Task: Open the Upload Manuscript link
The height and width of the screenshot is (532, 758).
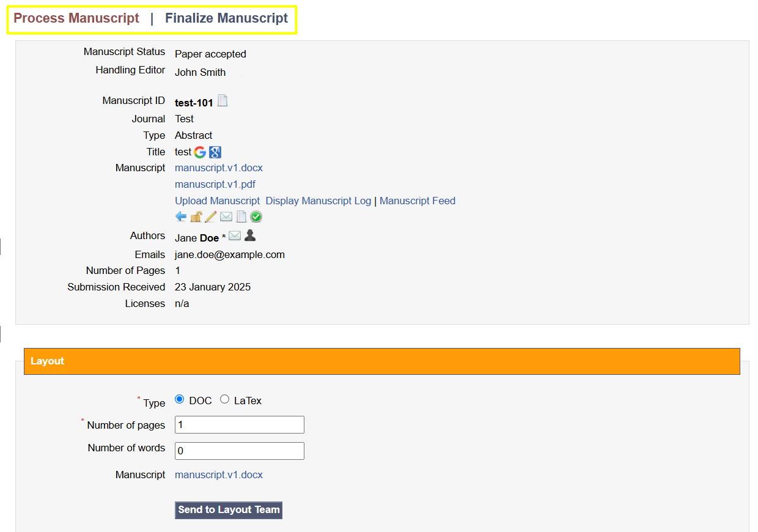Action: click(x=217, y=201)
